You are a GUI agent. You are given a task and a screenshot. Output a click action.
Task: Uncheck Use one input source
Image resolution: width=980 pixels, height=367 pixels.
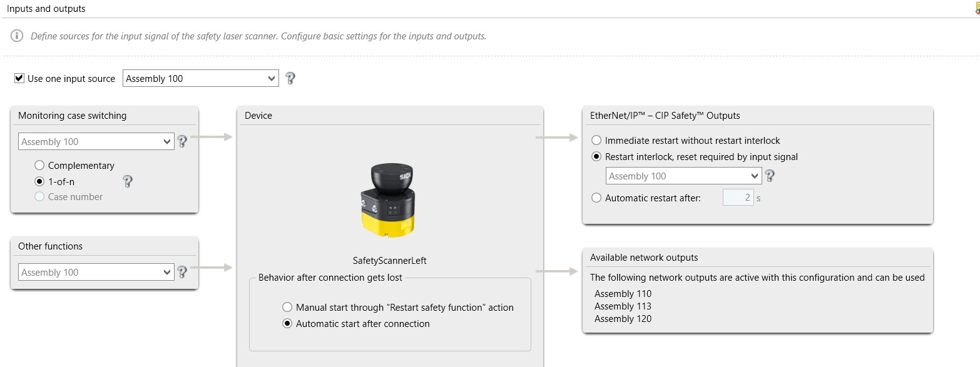coord(18,78)
